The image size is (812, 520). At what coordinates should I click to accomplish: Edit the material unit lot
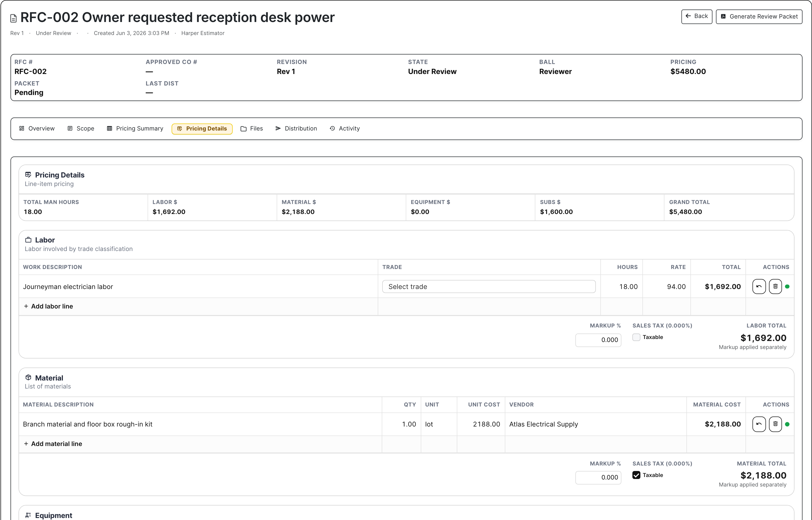(439, 424)
